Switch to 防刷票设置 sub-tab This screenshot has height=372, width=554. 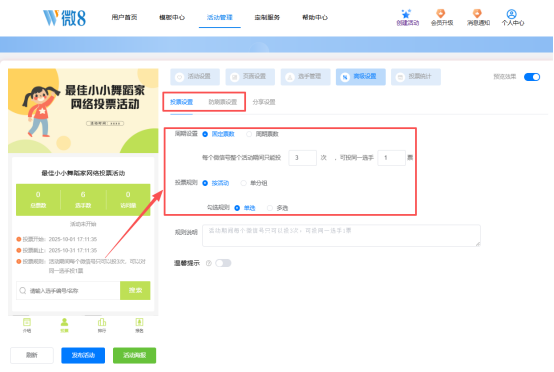[x=223, y=102]
